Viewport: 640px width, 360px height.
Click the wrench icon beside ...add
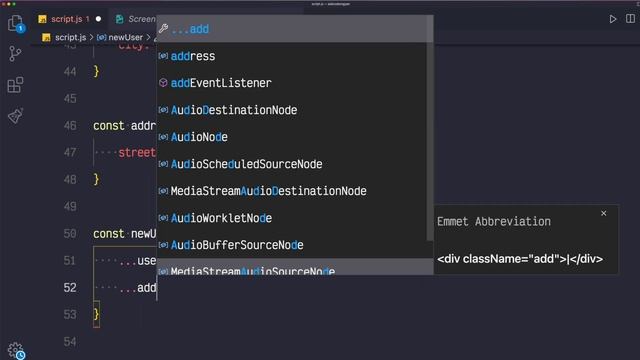coord(163,29)
